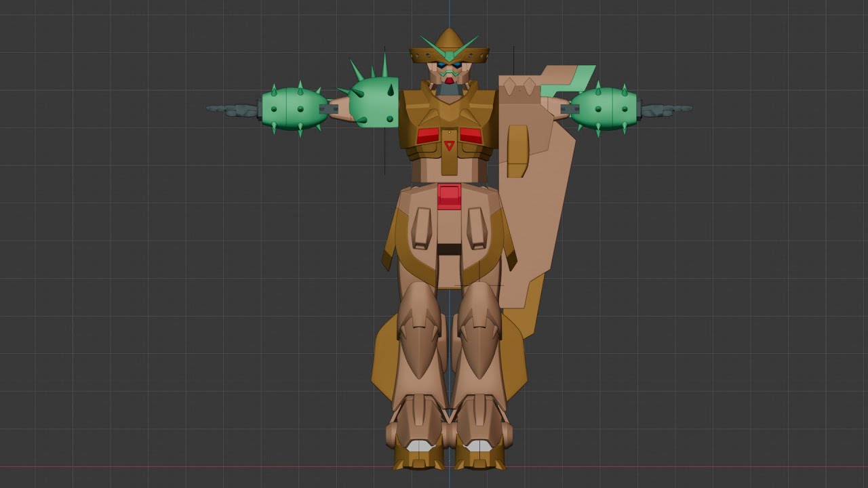Click the inverted red triangle on chest
868x488 pixels.
pos(448,146)
